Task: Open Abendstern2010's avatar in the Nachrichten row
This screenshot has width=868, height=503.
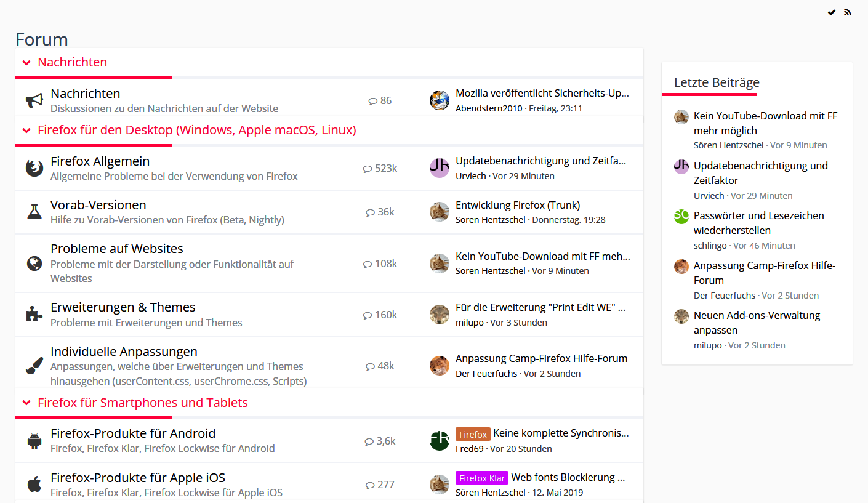Action: click(440, 100)
